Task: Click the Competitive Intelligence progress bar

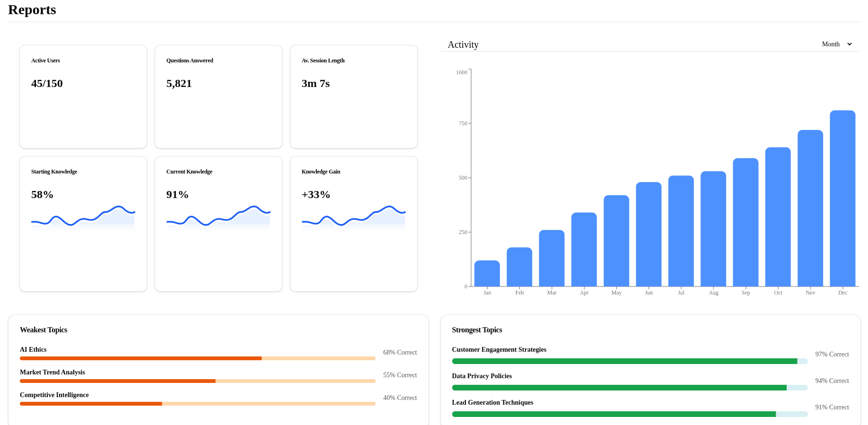Action: (x=198, y=404)
